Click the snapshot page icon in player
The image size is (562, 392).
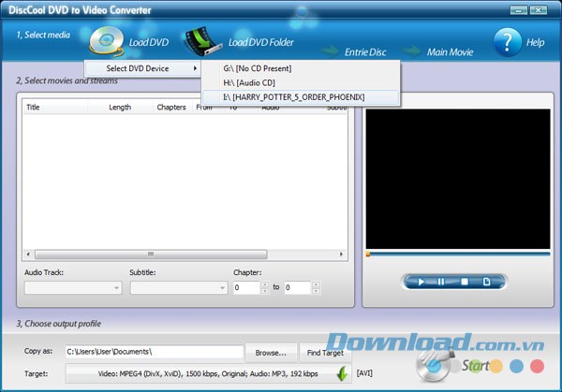coord(486,282)
